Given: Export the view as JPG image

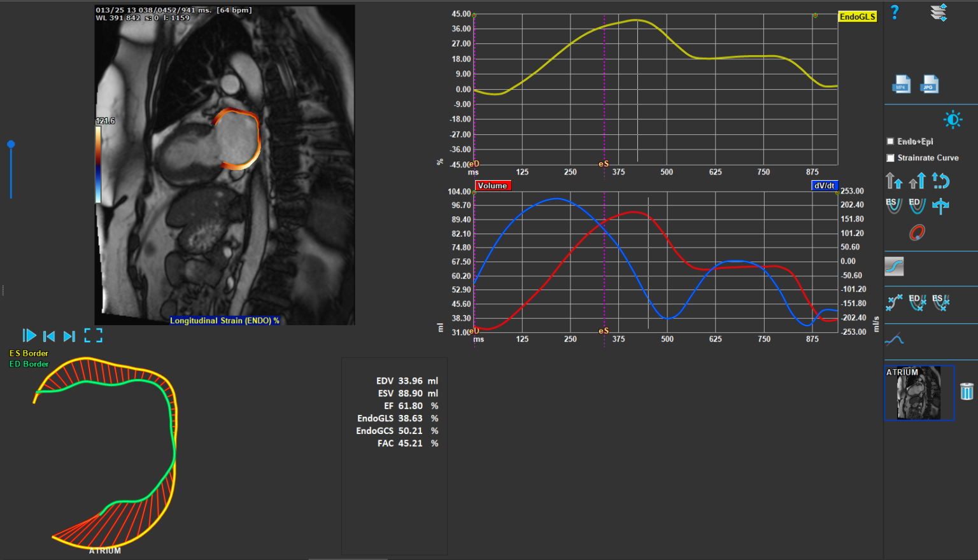Looking at the screenshot, I should [929, 85].
